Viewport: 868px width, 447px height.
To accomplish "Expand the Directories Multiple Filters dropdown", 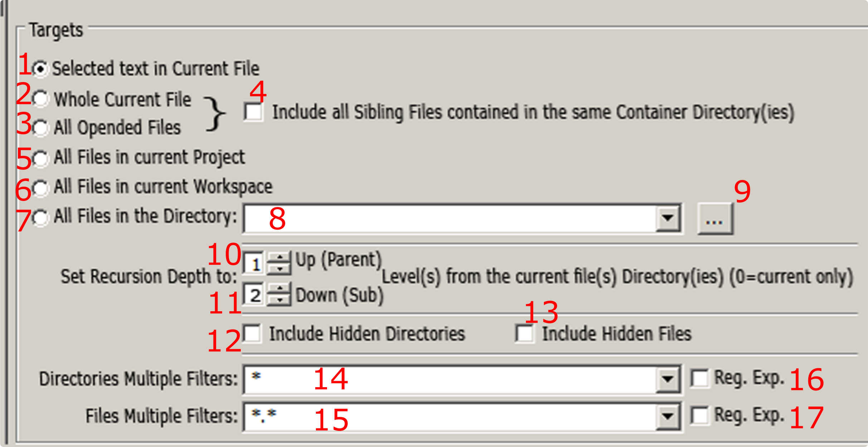I will [x=668, y=379].
